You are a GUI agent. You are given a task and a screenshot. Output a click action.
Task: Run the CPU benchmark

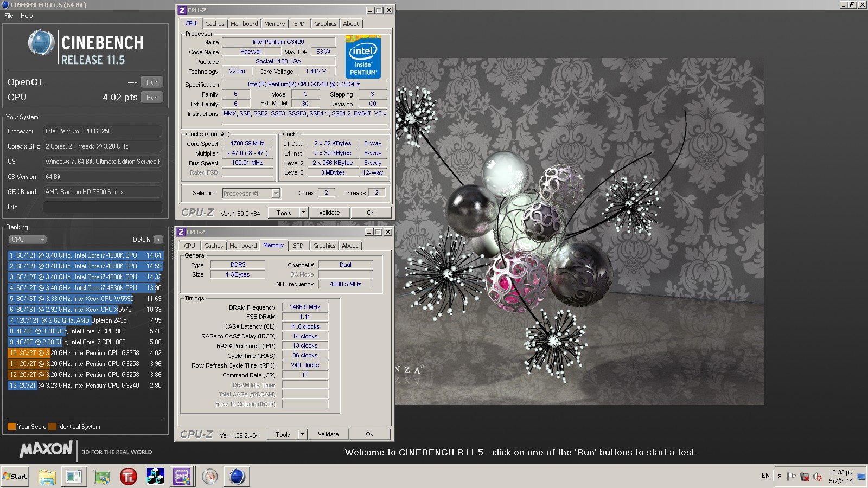[x=152, y=98]
